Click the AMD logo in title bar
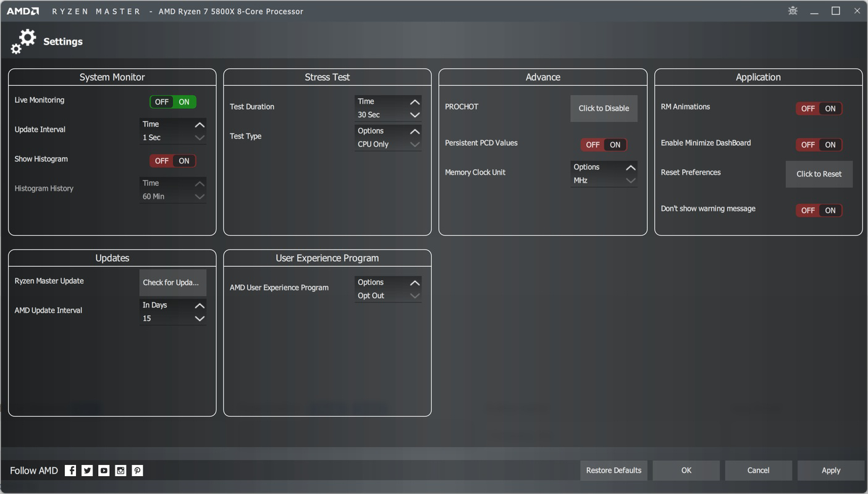 [23, 11]
